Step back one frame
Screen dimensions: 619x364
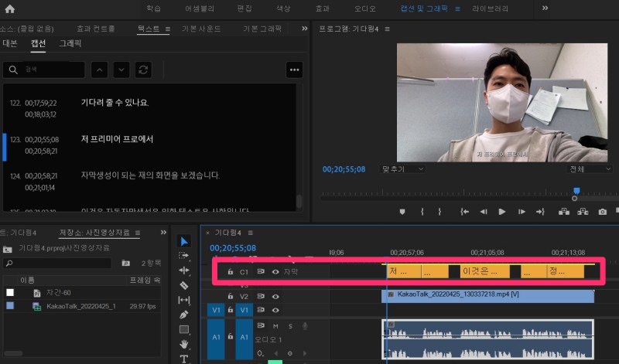484,212
